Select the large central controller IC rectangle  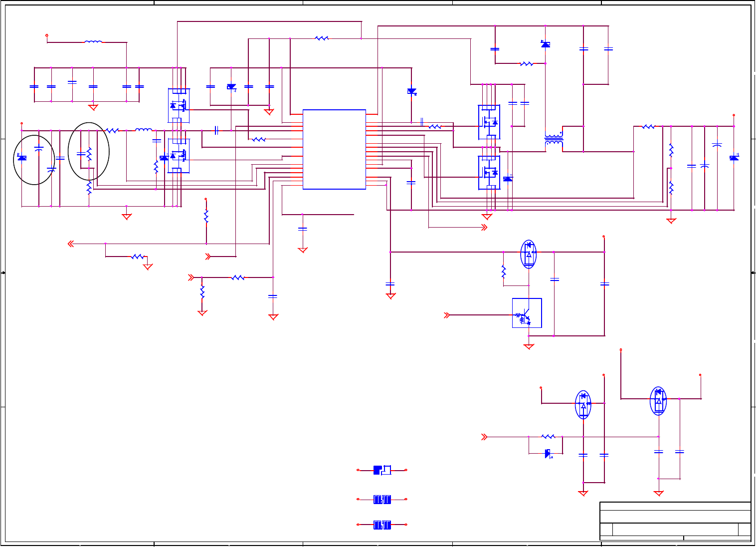(334, 150)
